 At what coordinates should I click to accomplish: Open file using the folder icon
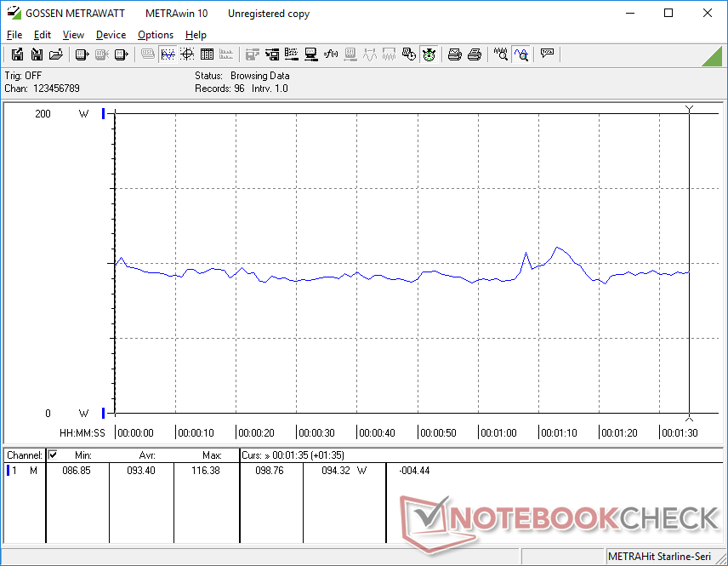coord(56,54)
